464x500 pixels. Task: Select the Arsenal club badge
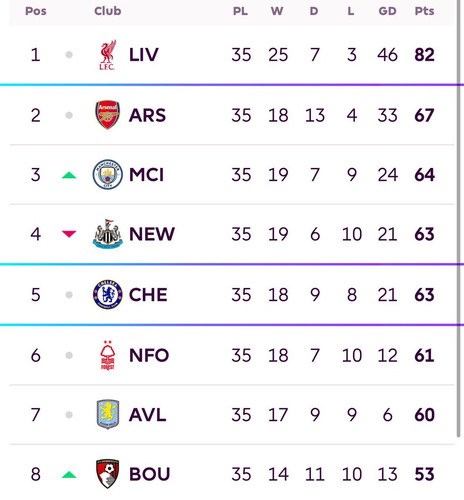(x=107, y=115)
